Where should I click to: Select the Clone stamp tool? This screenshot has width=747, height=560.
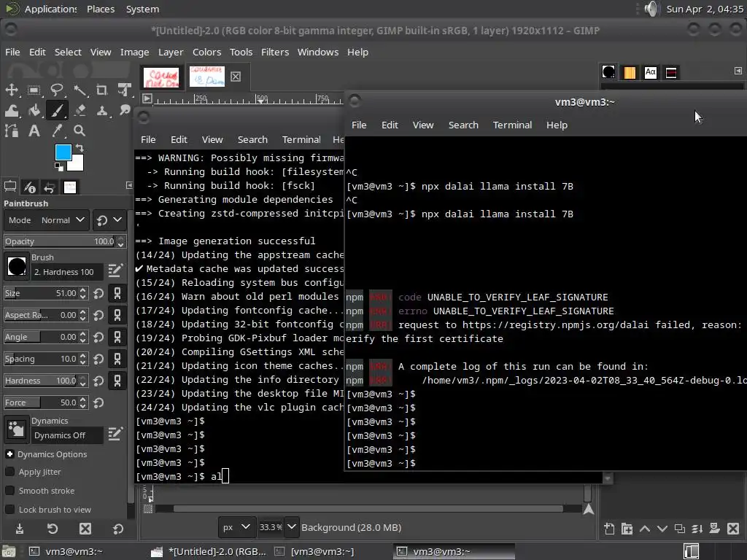click(x=102, y=111)
